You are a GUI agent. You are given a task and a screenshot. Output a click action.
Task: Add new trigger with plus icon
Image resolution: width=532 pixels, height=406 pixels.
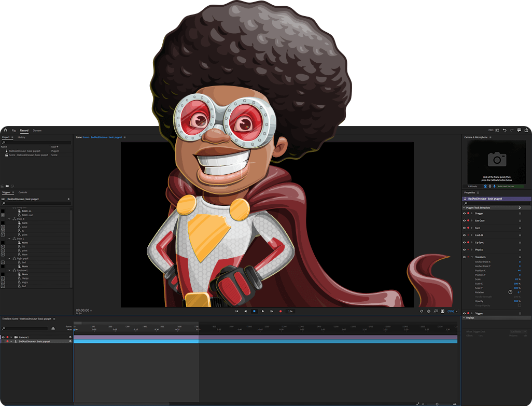(68, 199)
